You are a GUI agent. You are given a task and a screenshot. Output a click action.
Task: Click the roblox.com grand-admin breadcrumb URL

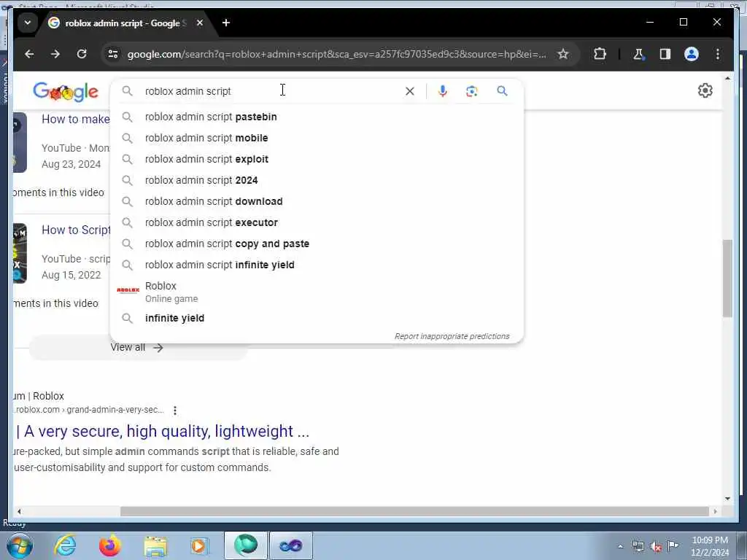(89, 410)
